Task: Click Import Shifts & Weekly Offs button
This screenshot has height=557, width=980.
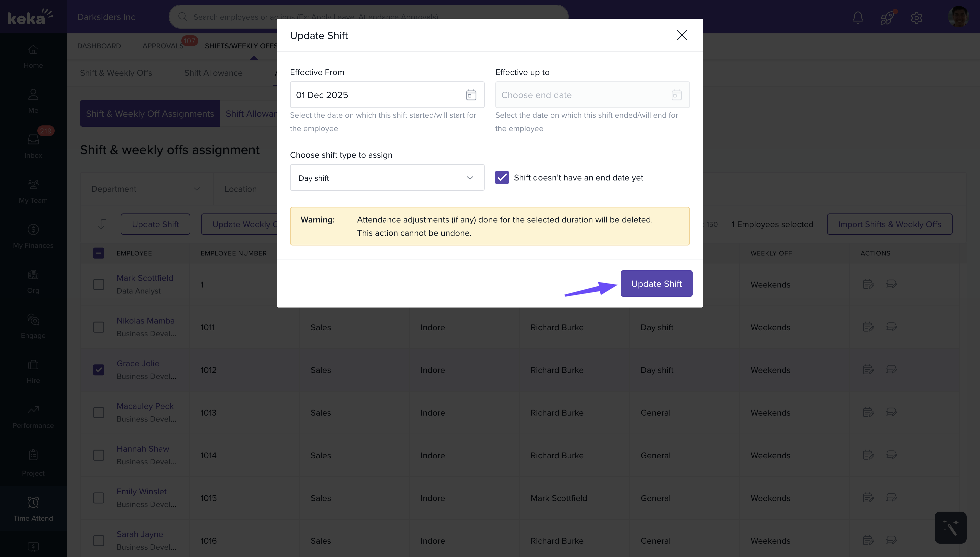Action: pyautogui.click(x=889, y=224)
